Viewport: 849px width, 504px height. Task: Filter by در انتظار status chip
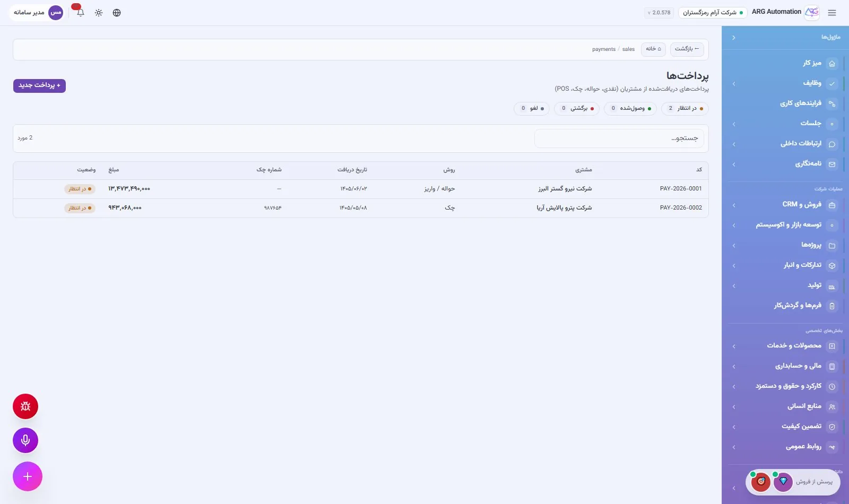coord(685,108)
